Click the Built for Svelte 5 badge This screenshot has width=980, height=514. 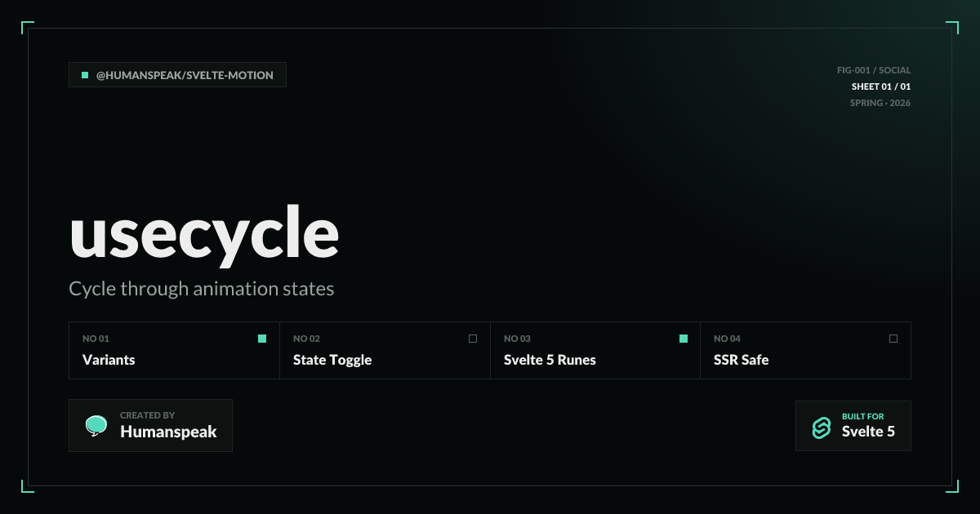tap(853, 426)
